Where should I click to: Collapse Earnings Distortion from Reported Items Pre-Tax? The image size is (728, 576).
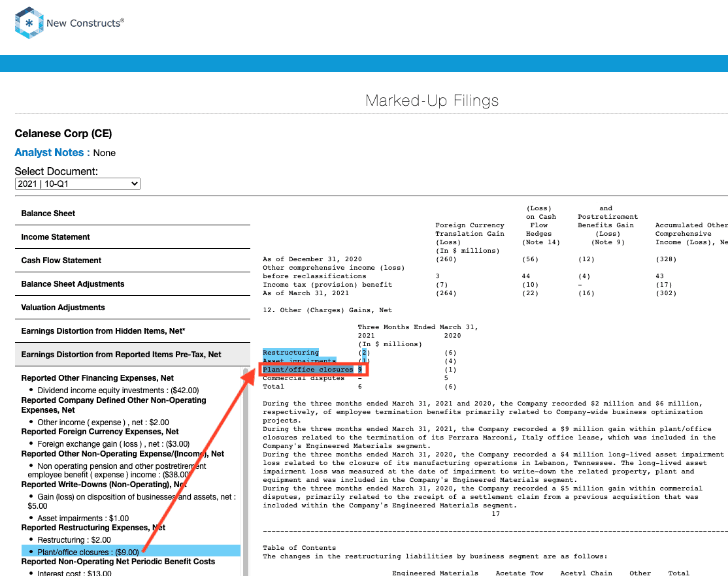point(132,355)
